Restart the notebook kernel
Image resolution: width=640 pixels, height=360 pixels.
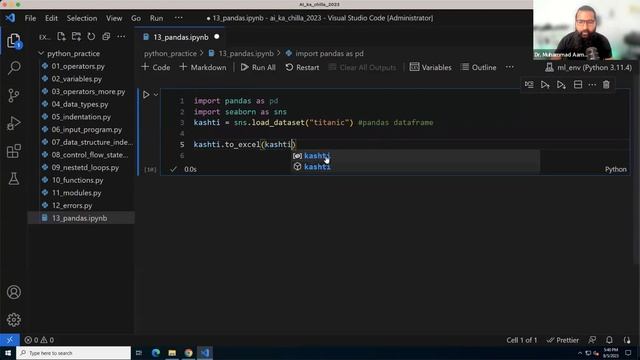(x=302, y=67)
